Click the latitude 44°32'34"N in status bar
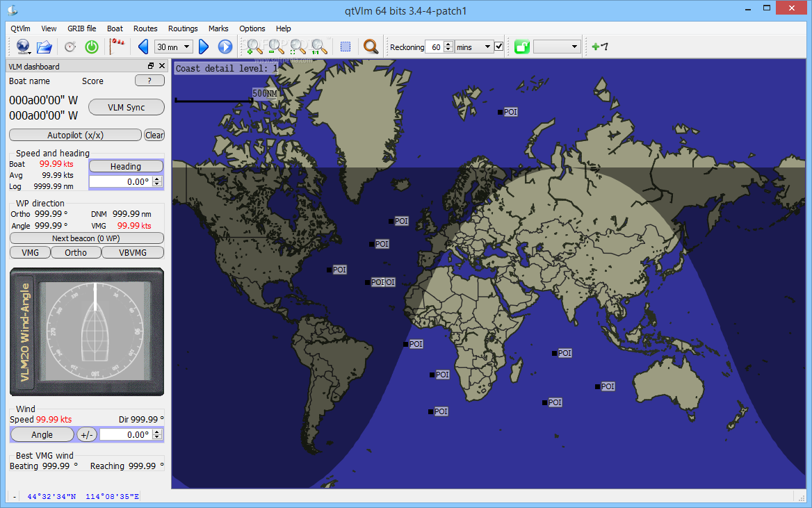 [51, 497]
